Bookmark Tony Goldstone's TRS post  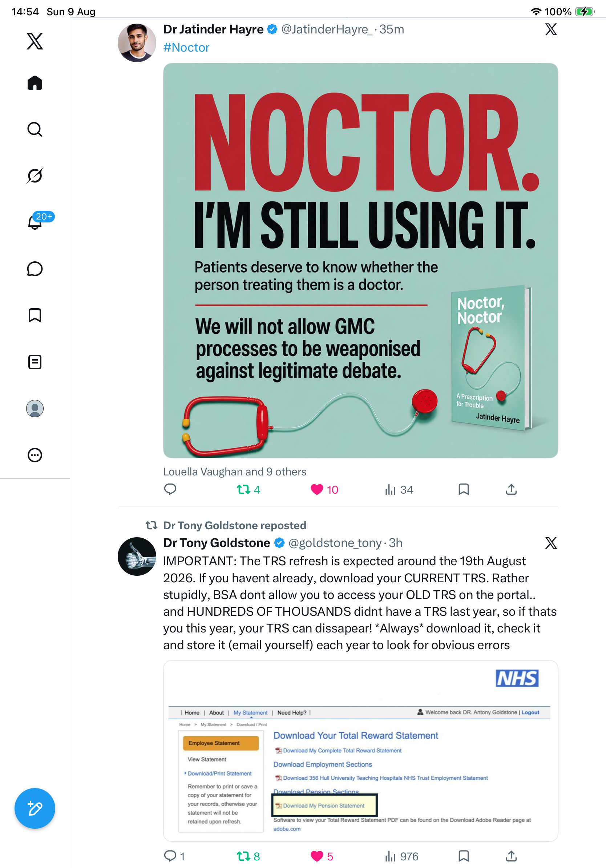pyautogui.click(x=464, y=856)
